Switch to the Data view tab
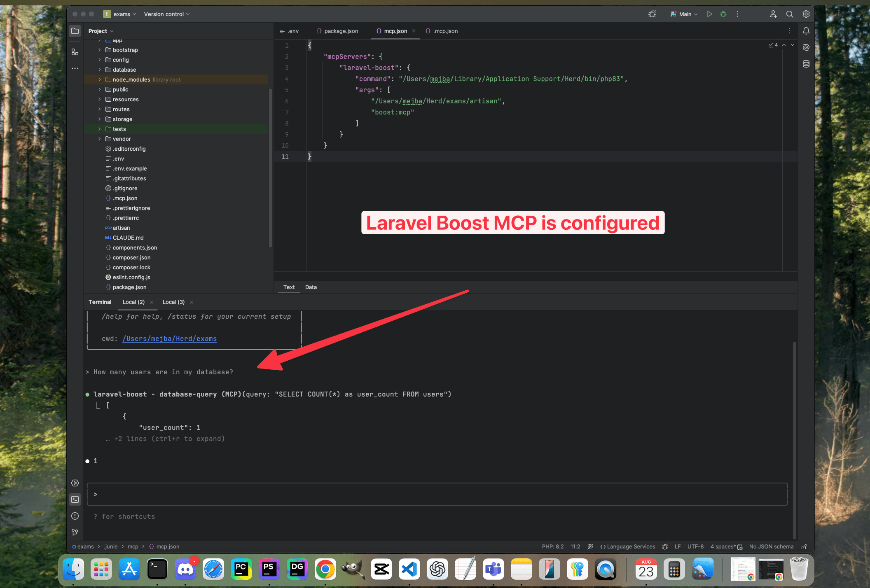870x588 pixels. click(311, 287)
